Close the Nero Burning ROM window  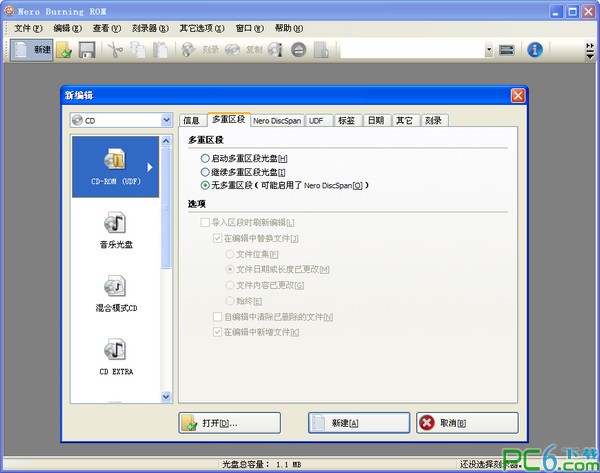589,11
